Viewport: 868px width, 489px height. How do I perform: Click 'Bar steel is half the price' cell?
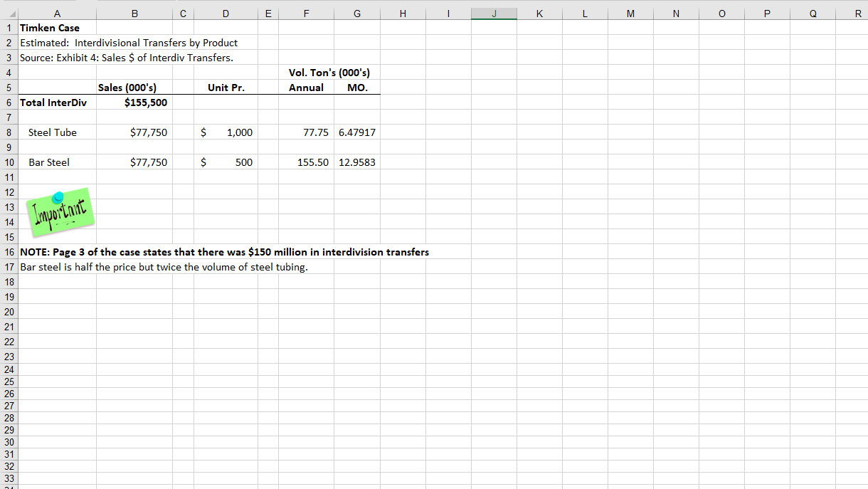(x=164, y=267)
